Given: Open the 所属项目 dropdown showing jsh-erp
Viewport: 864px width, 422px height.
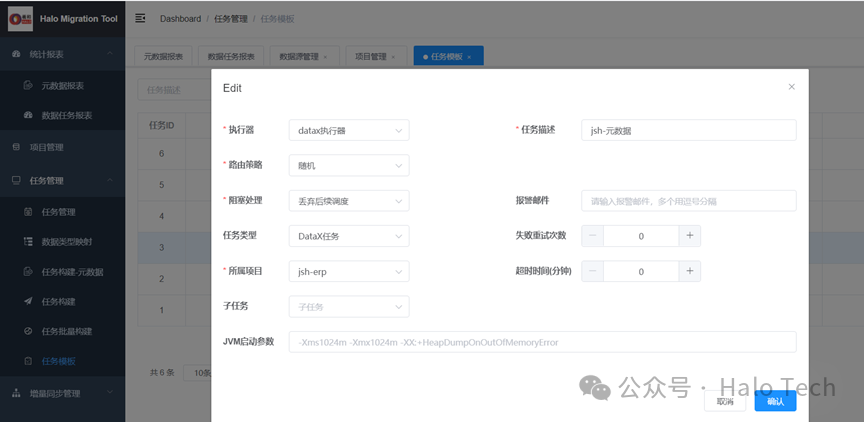Looking at the screenshot, I should tap(349, 271).
